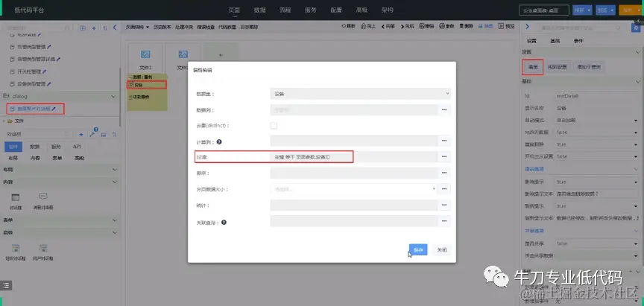Screen dimensions: 644x306
Task: Click the ellipsis button beside 关联查询 field
Action: [444, 221]
